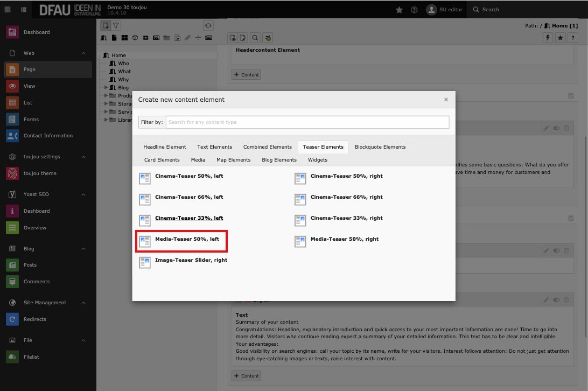Open the help question mark icon
588x391 pixels.
414,10
